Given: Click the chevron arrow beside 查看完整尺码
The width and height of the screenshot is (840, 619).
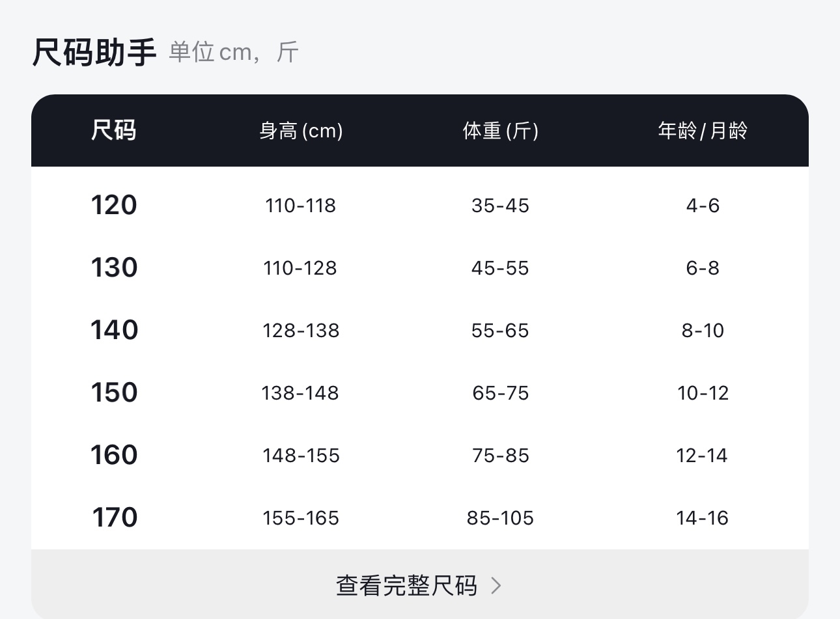Looking at the screenshot, I should 496,586.
